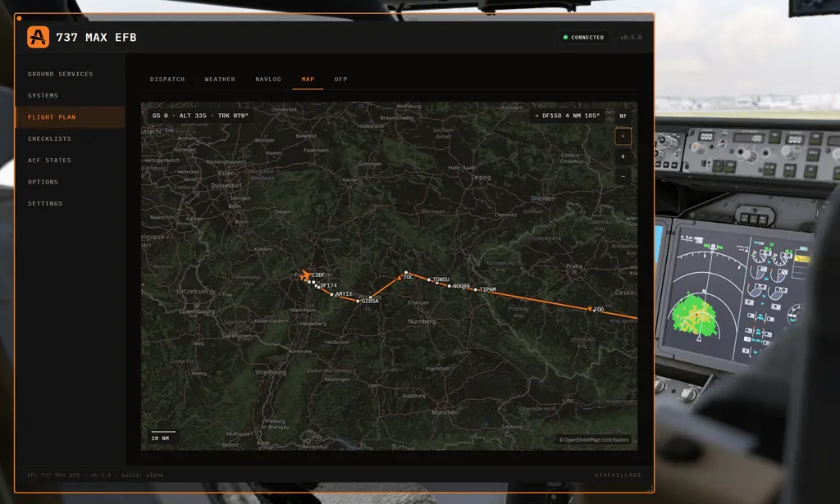Click the orange aircraft icon at EDDF
The height and width of the screenshot is (504, 840).
[x=304, y=276]
